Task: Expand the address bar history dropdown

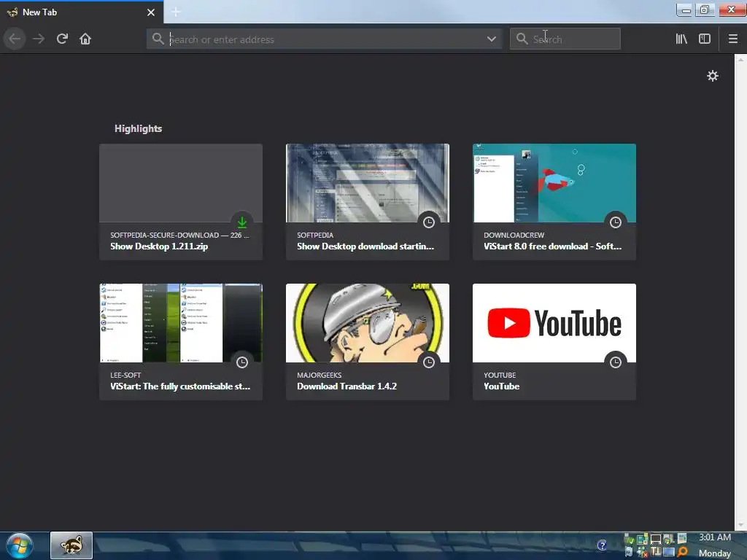Action: click(x=491, y=39)
